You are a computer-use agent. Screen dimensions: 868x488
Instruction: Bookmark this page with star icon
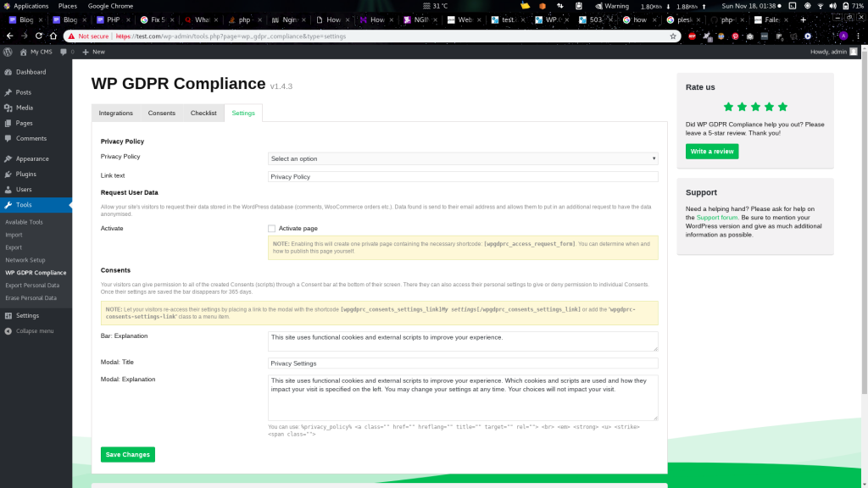click(673, 36)
